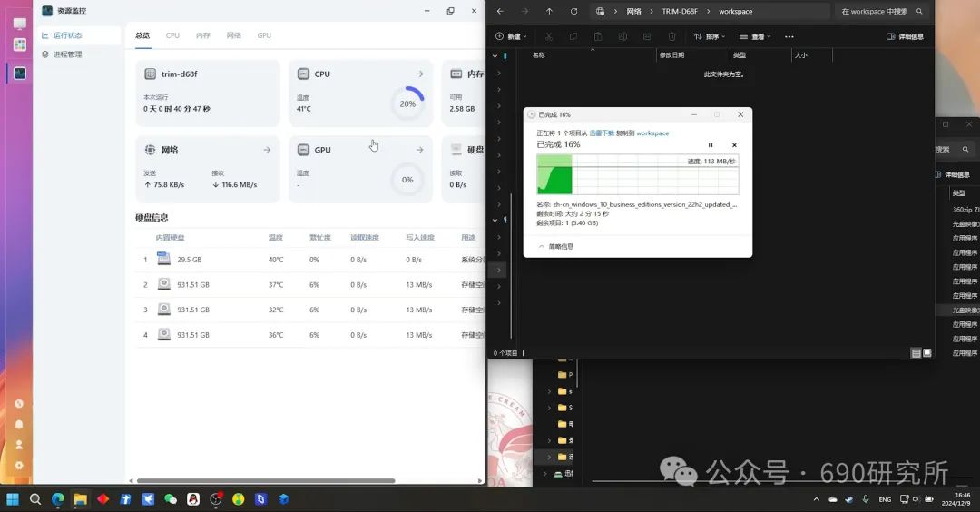Click the workspace destination link in copy dialog
Image resolution: width=980 pixels, height=512 pixels.
click(x=652, y=133)
